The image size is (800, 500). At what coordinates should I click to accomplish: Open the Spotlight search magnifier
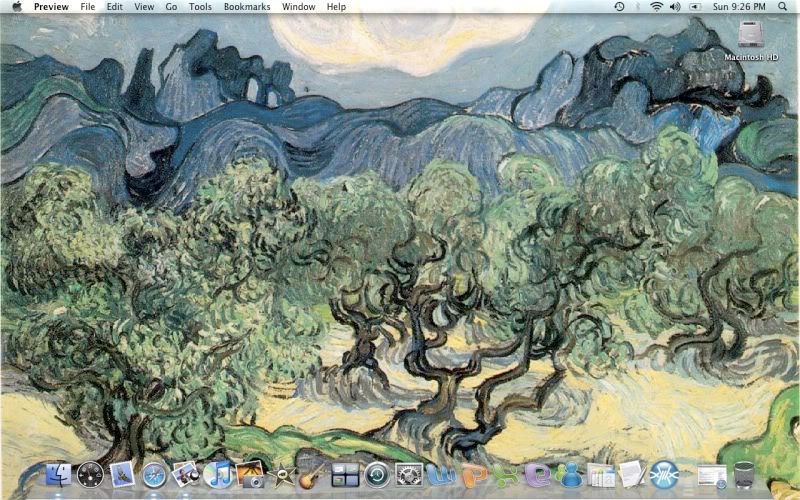(x=781, y=7)
